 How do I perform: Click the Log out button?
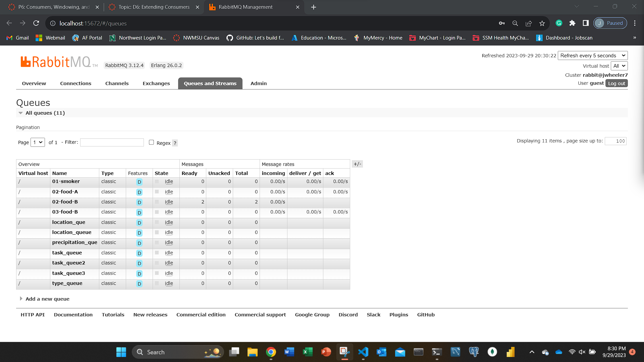(616, 83)
